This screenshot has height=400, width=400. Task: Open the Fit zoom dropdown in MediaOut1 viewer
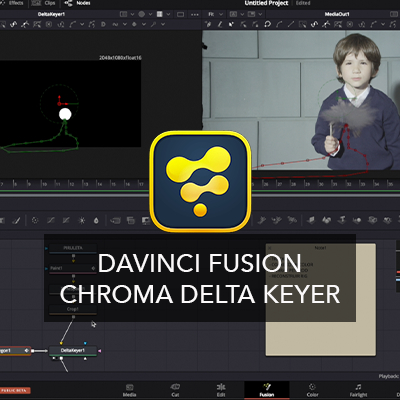point(221,14)
